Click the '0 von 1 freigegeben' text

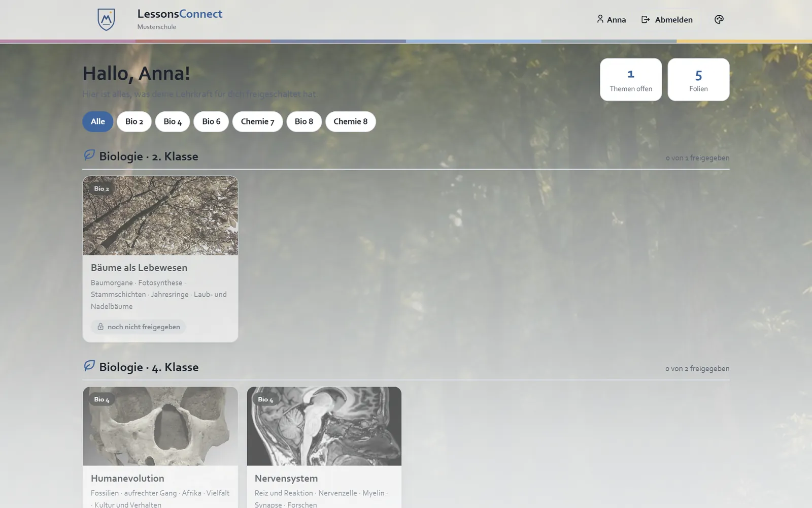tap(697, 158)
